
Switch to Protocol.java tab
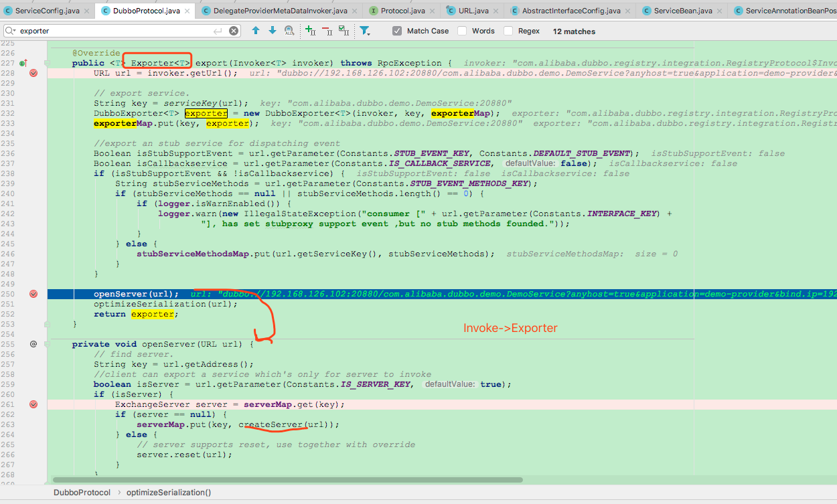pos(402,11)
